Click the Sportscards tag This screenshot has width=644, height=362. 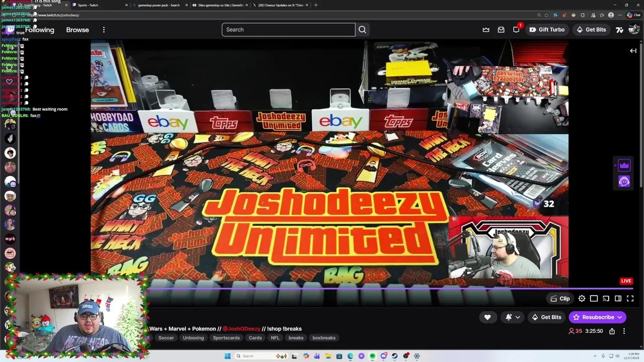coord(226,338)
